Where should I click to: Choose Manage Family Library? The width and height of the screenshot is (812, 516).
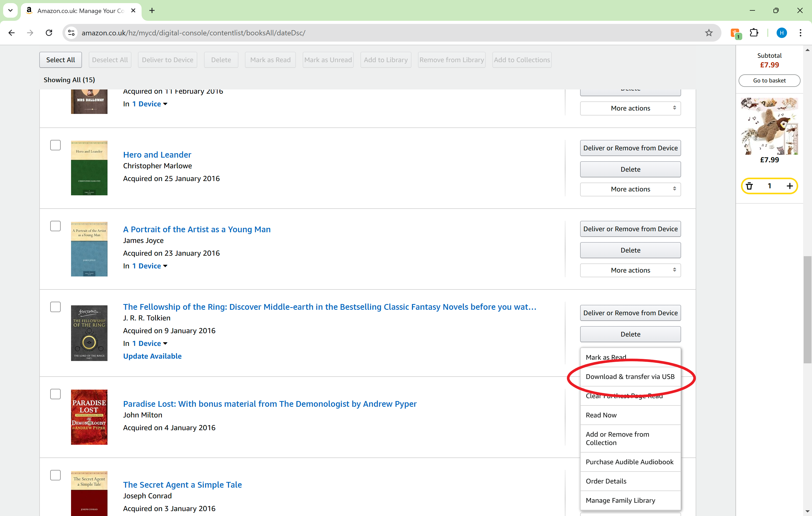pyautogui.click(x=630, y=500)
